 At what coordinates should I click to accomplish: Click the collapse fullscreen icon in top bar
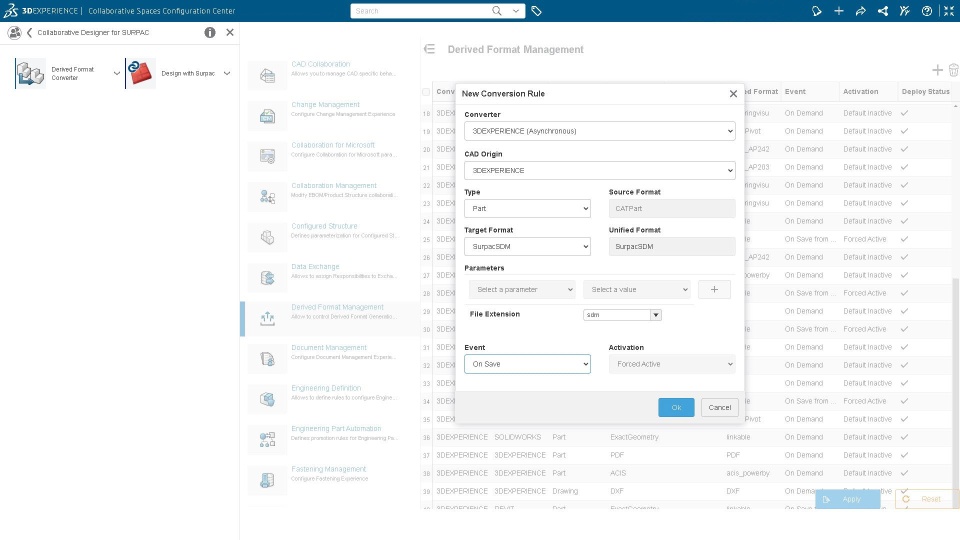[948, 11]
